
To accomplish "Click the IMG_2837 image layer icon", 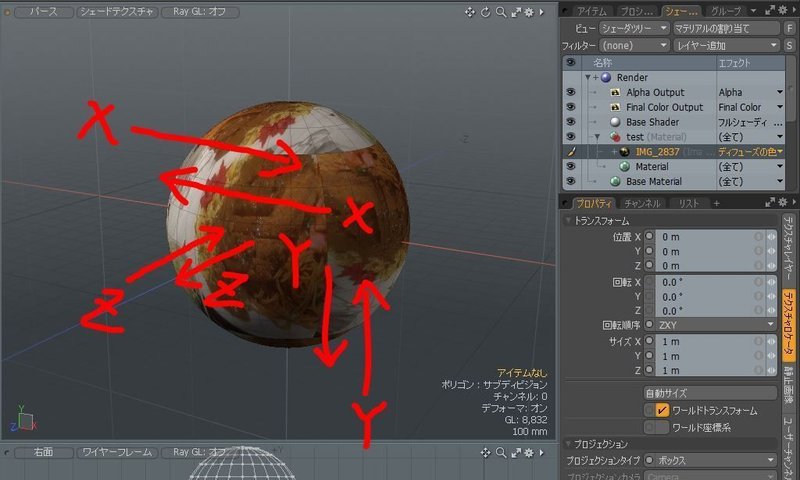I will click(x=624, y=152).
